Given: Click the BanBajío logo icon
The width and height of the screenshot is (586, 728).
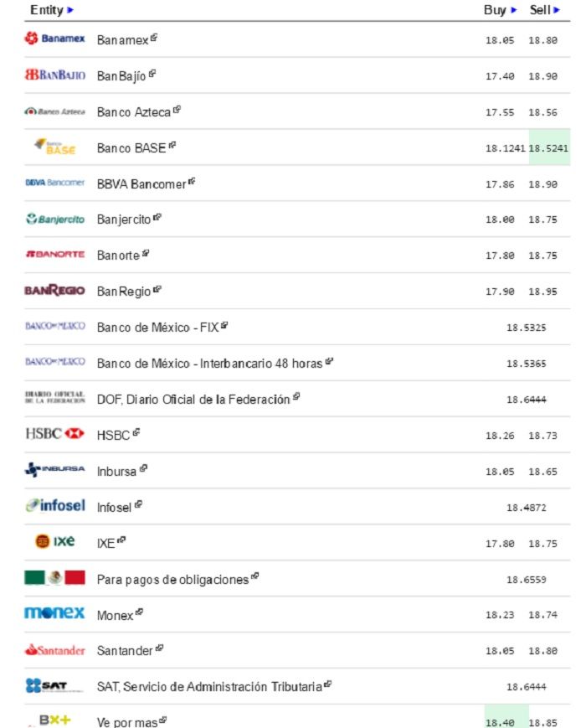Looking at the screenshot, I should [x=54, y=75].
